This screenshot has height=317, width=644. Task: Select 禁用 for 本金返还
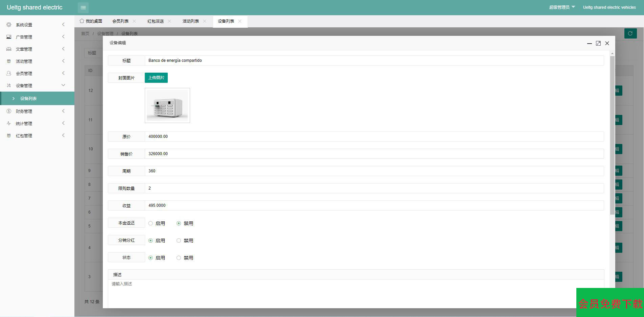(185, 223)
